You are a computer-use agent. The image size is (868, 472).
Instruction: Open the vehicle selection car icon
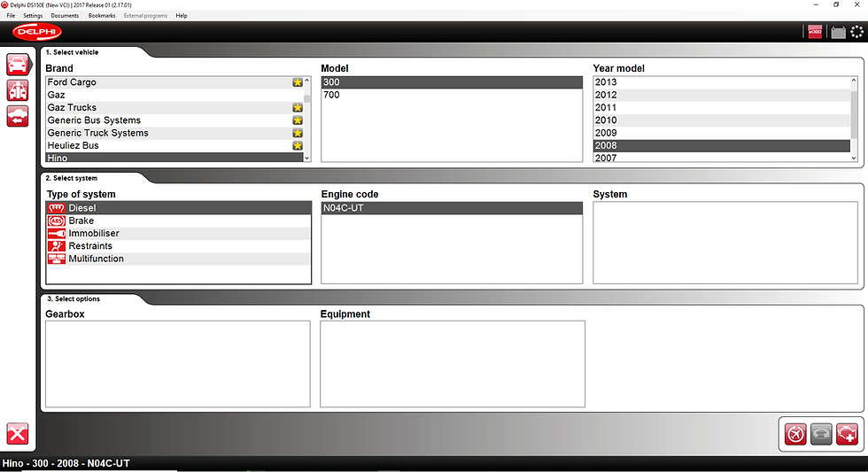click(x=18, y=65)
